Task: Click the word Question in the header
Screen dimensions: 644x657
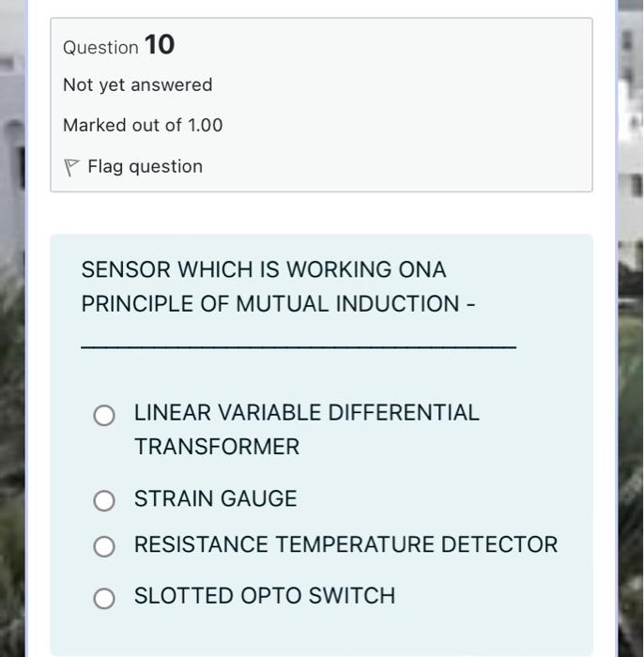Action: point(100,48)
